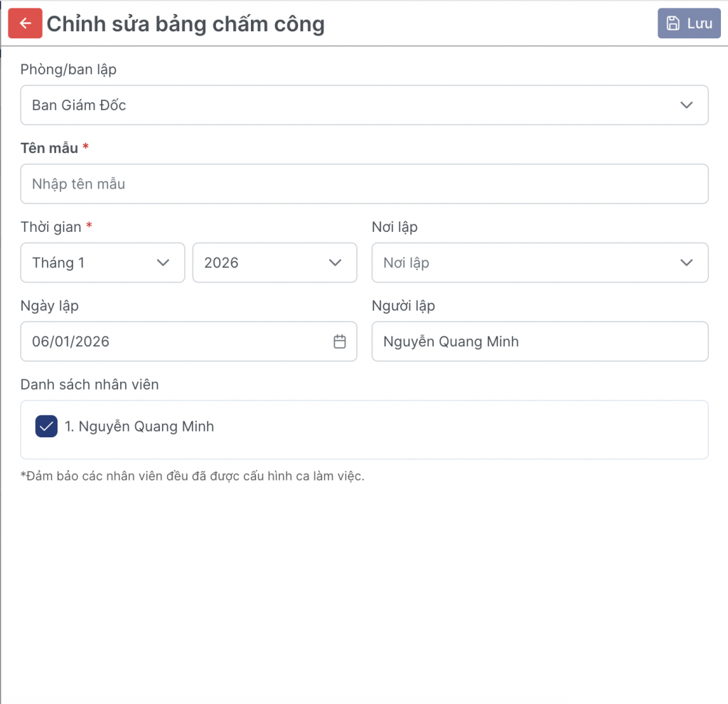Click the floppy disk save icon
The height and width of the screenshot is (704, 728).
673,23
